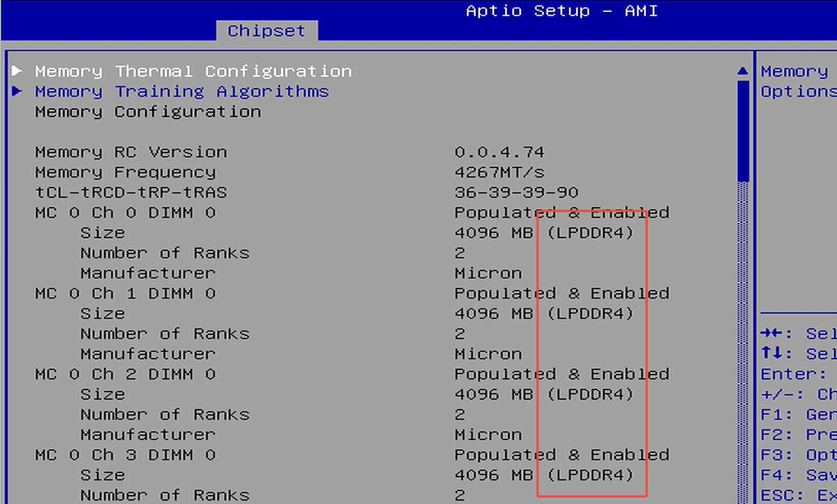Select the F4 Save help entry
The height and width of the screenshot is (504, 837).
[x=794, y=474]
